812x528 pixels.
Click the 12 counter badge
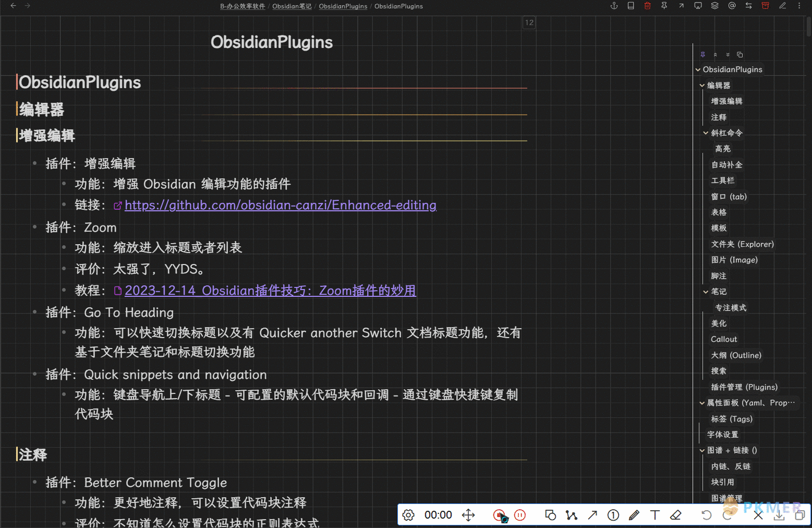(529, 22)
